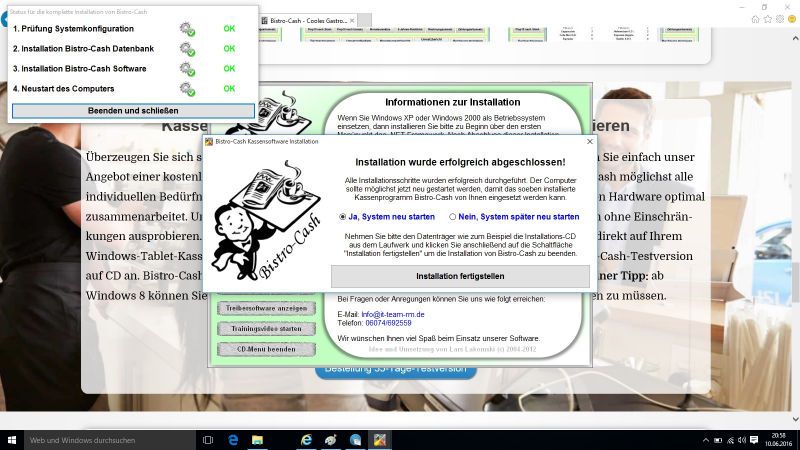Start the training video via 'Trainingsvideo starten'

pos(265,329)
